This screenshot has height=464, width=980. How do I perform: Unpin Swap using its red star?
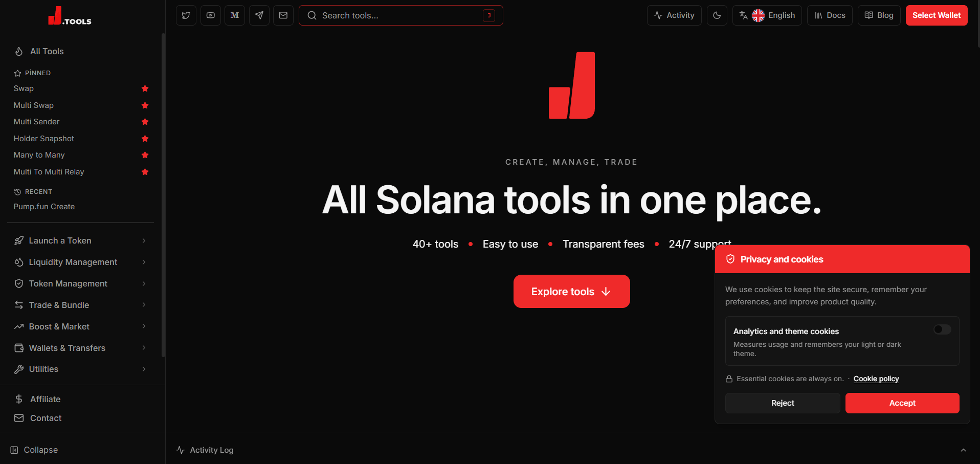click(145, 89)
